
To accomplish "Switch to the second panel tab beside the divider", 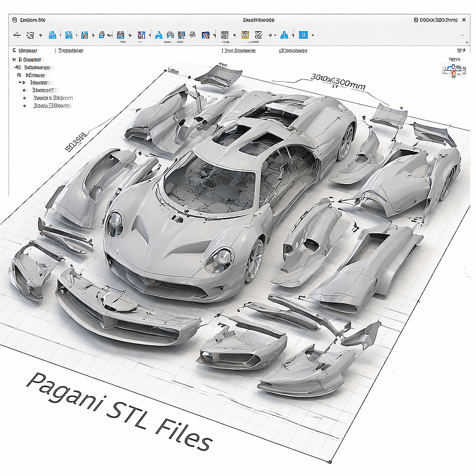I will tap(71, 51).
